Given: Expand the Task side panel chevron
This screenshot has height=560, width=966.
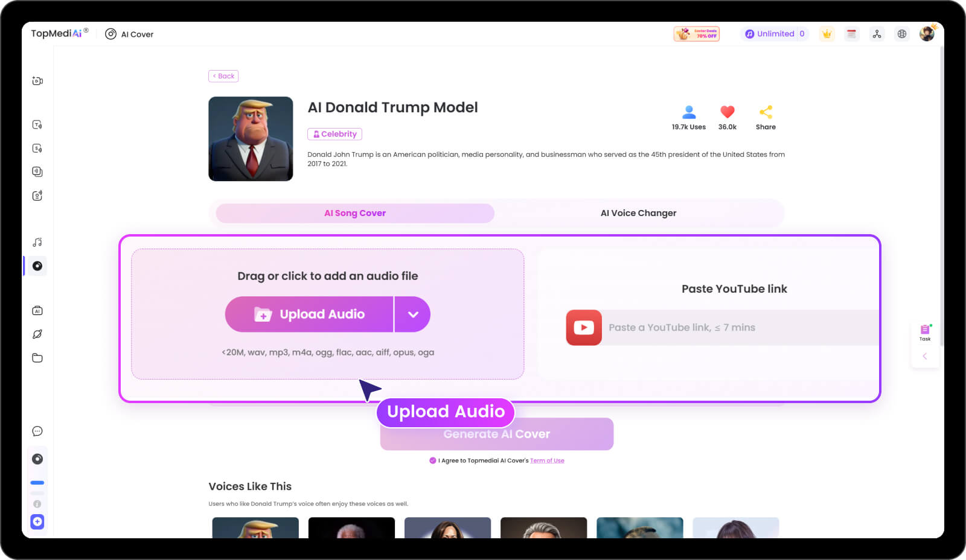Looking at the screenshot, I should pos(924,356).
